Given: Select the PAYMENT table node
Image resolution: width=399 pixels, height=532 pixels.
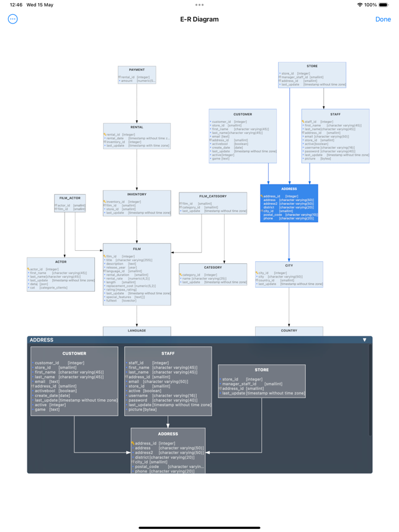Looking at the screenshot, I should (137, 75).
